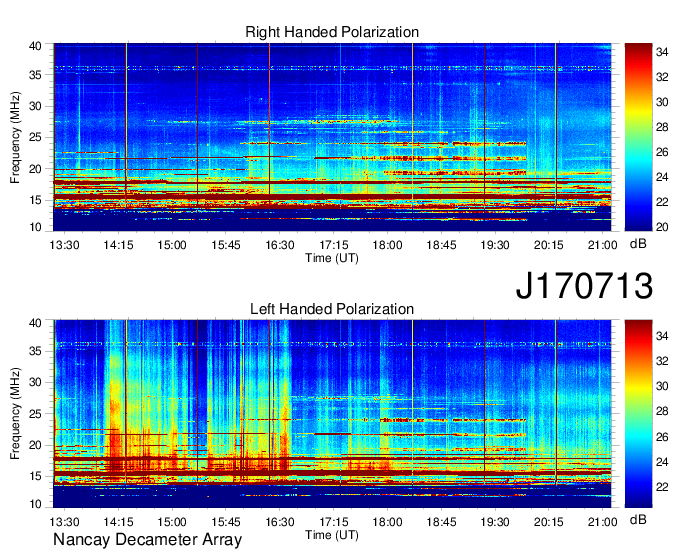
Task: Click the 28 value on the lower color bar
Action: (662, 411)
